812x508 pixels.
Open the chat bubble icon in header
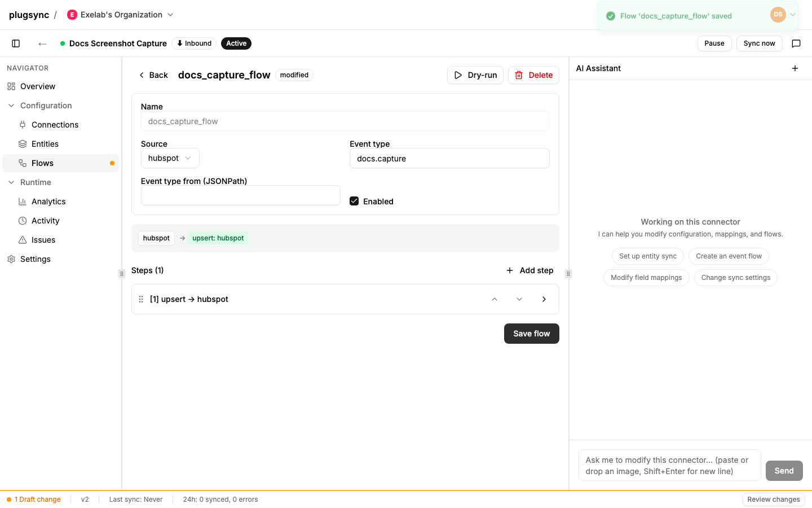[796, 43]
